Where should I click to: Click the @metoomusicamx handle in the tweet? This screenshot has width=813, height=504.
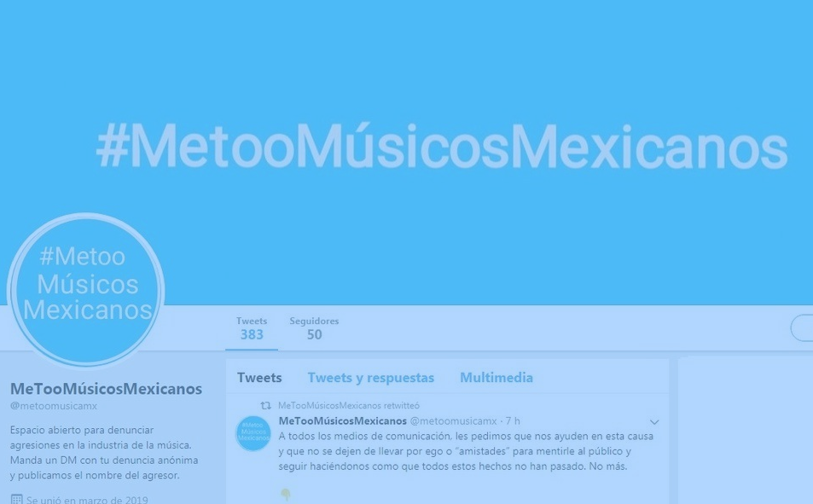click(x=453, y=421)
